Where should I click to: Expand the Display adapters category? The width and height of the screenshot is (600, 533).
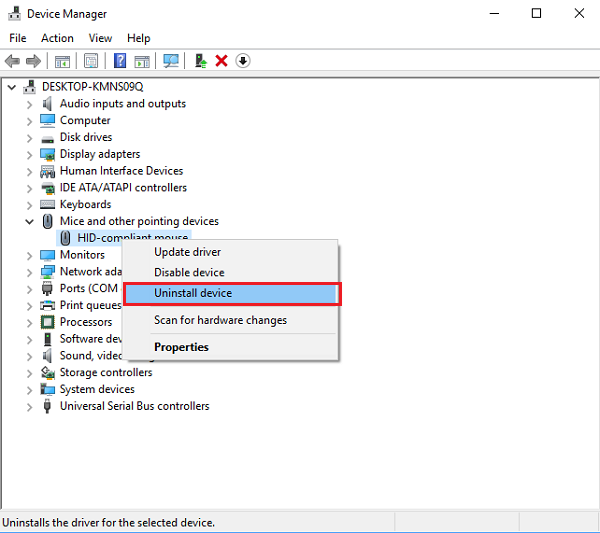click(29, 154)
